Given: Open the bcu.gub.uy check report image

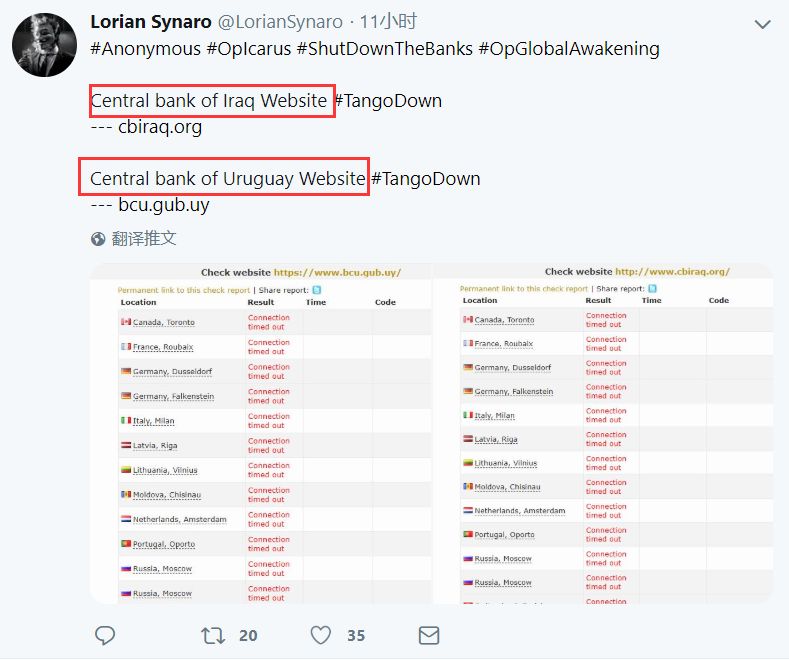Looking at the screenshot, I should pos(260,433).
